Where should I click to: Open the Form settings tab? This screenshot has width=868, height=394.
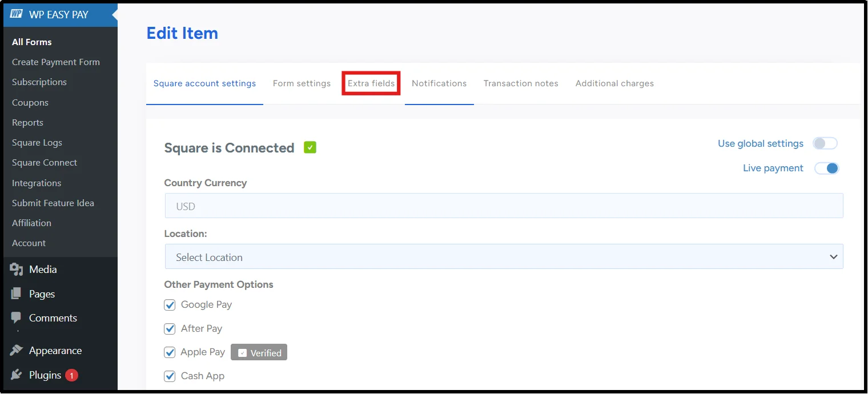[x=302, y=83]
